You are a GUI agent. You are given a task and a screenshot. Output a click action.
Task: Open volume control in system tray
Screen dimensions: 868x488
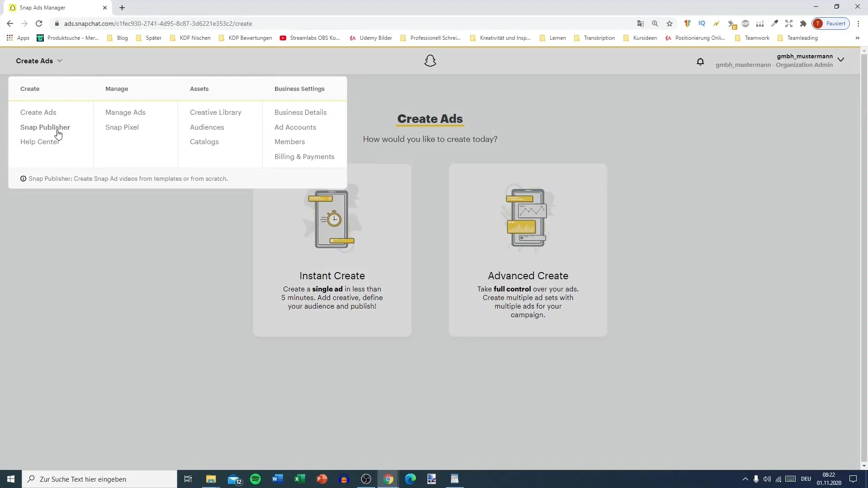click(x=767, y=479)
